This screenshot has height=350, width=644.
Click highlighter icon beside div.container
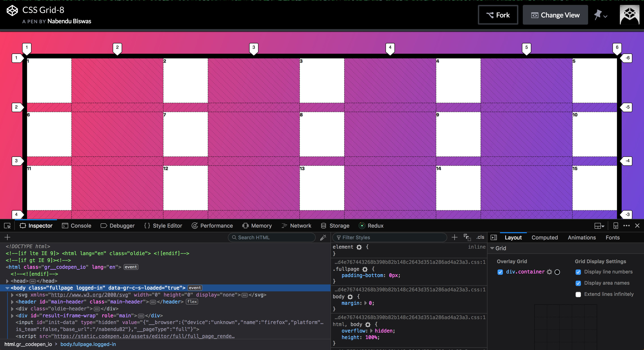click(549, 272)
